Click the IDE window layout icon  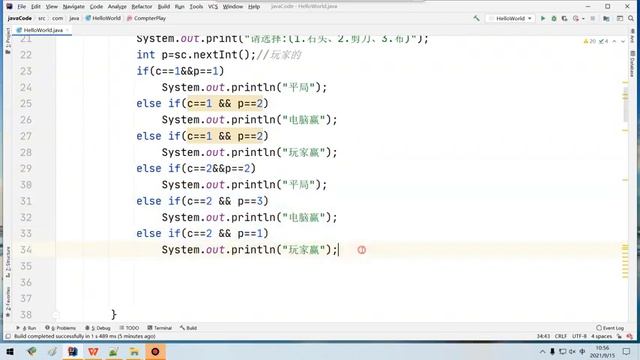point(620,18)
